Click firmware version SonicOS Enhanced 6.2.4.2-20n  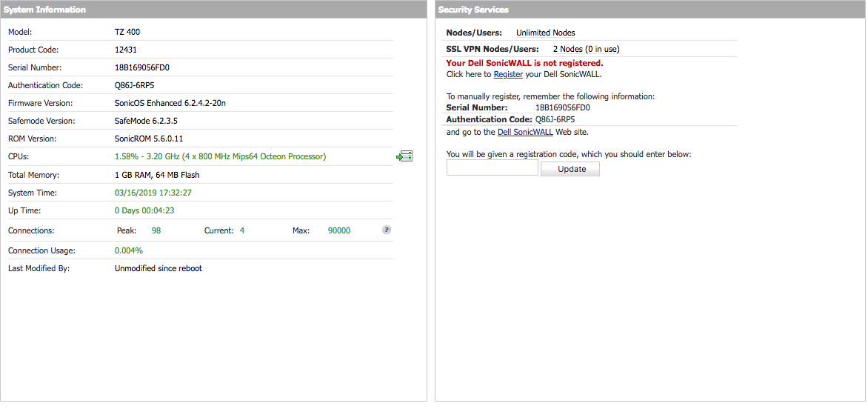pyautogui.click(x=170, y=103)
